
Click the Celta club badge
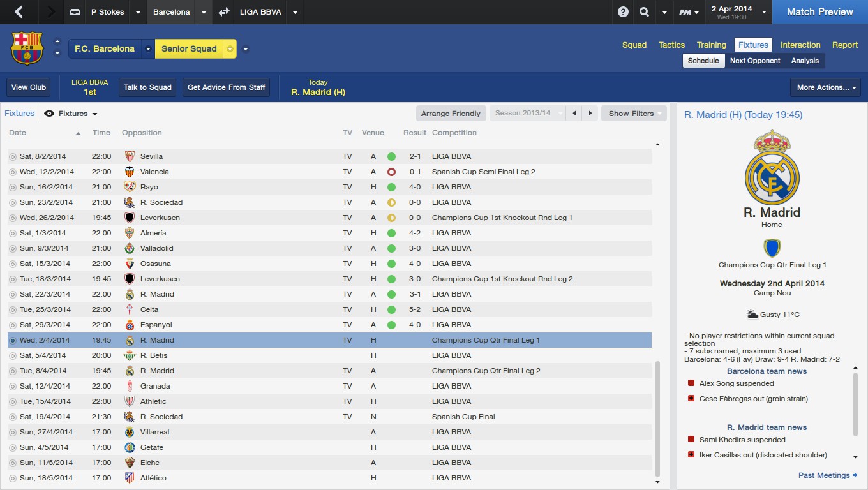tap(130, 309)
